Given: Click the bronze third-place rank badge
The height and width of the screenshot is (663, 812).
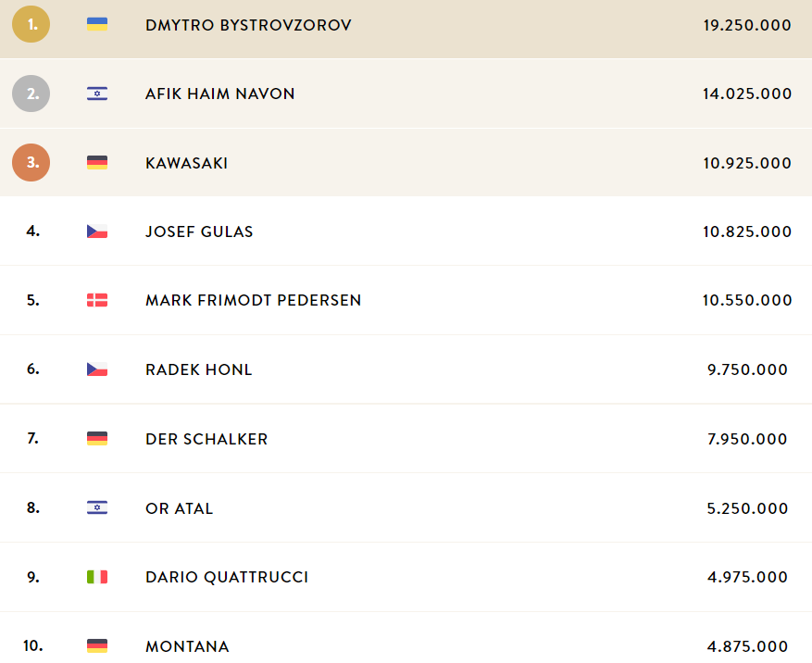Looking at the screenshot, I should point(31,163).
